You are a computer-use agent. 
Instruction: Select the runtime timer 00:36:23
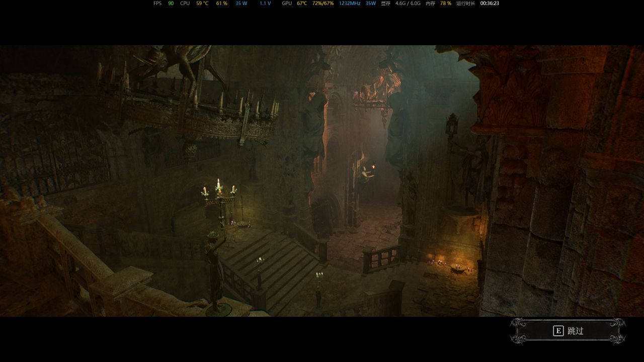(490, 4)
